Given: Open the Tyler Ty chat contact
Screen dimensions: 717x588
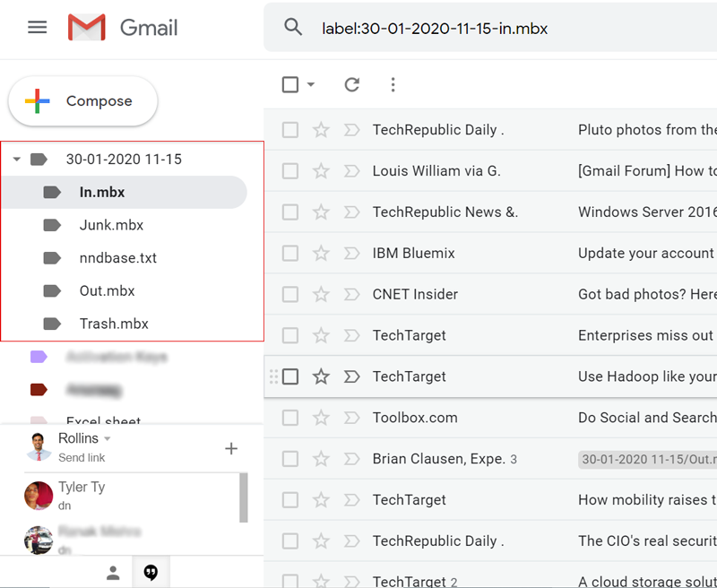Looking at the screenshot, I should [132, 496].
